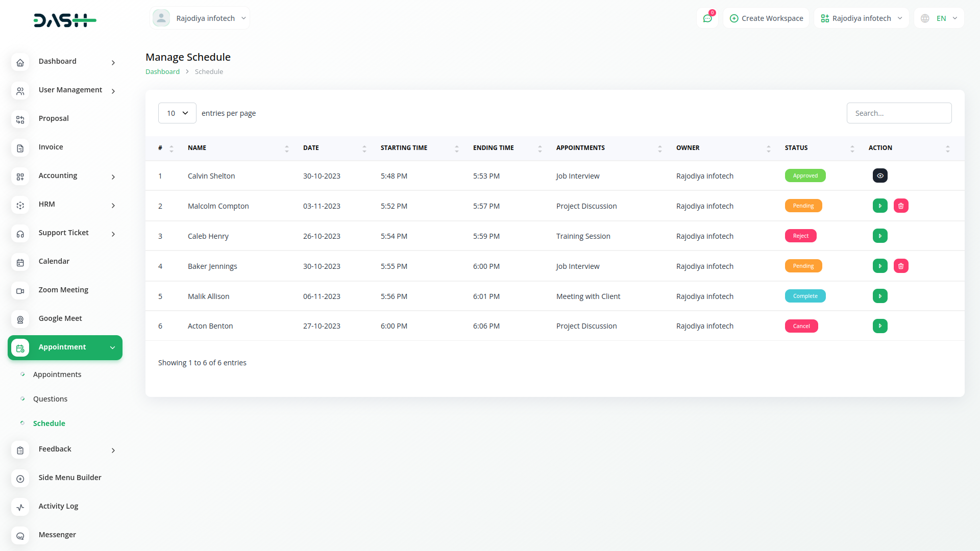Click trash icon in Baker Jennings row

tap(901, 266)
